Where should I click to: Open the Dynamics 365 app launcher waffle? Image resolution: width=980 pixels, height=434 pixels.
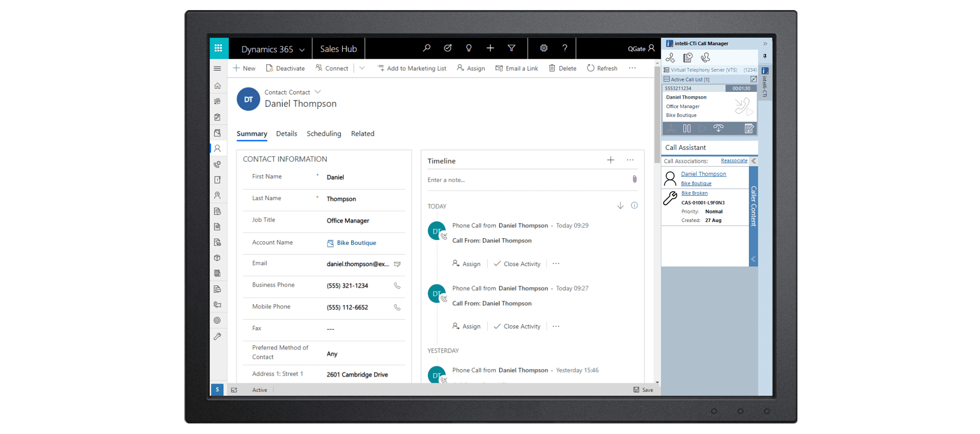(x=219, y=48)
